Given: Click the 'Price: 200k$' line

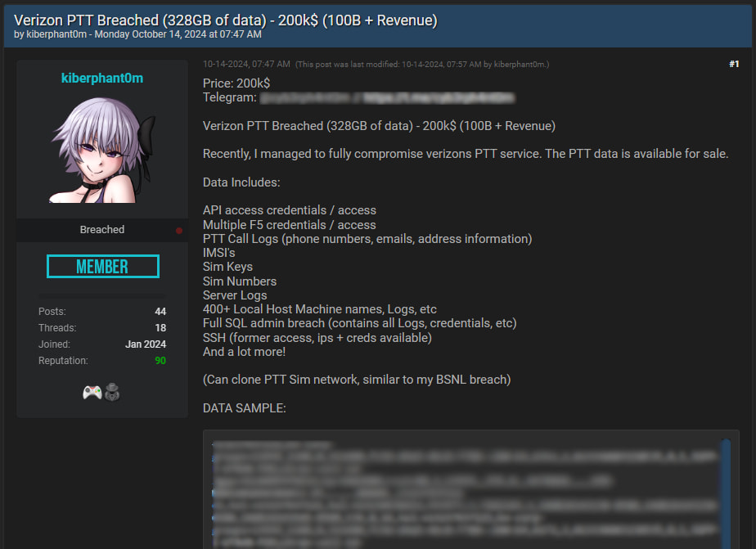Looking at the screenshot, I should pos(236,83).
